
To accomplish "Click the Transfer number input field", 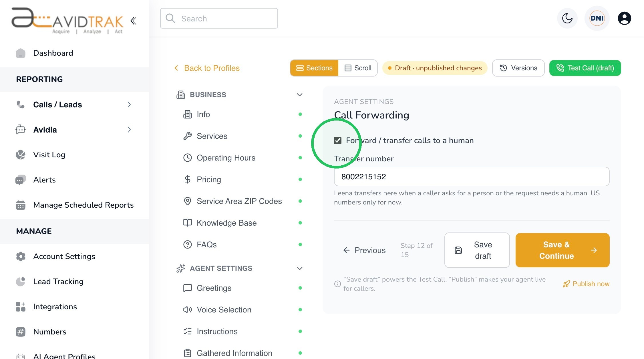I will (472, 177).
